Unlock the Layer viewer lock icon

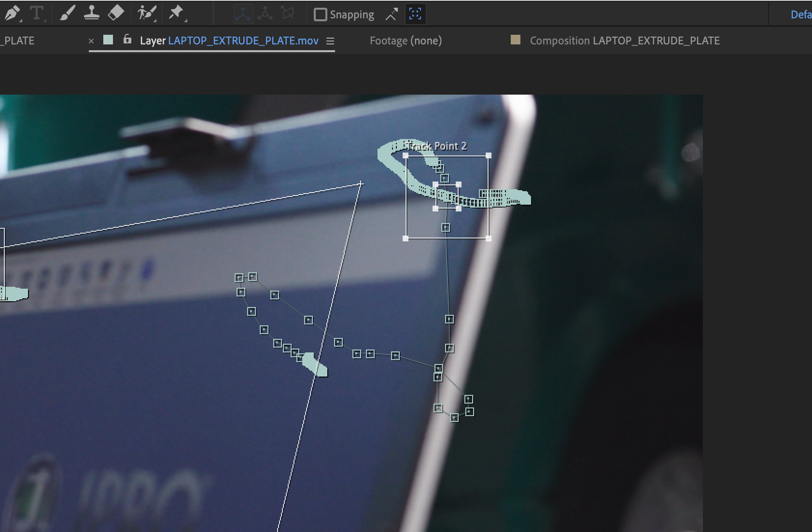pyautogui.click(x=126, y=40)
